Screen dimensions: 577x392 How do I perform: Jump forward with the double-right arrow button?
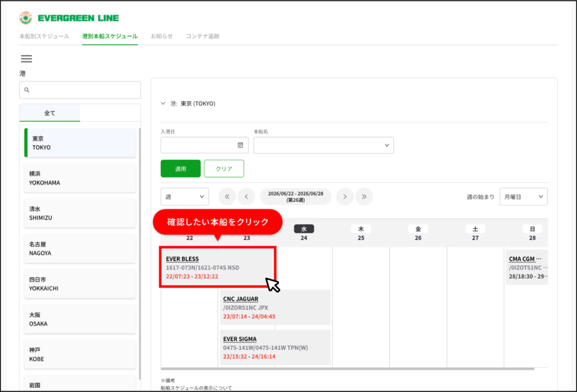coord(364,197)
